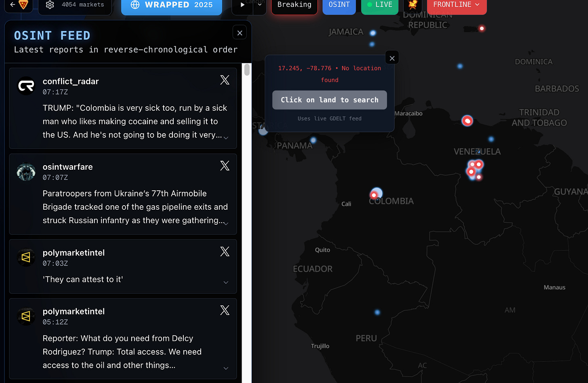Expand the playback options chevron

(259, 5)
